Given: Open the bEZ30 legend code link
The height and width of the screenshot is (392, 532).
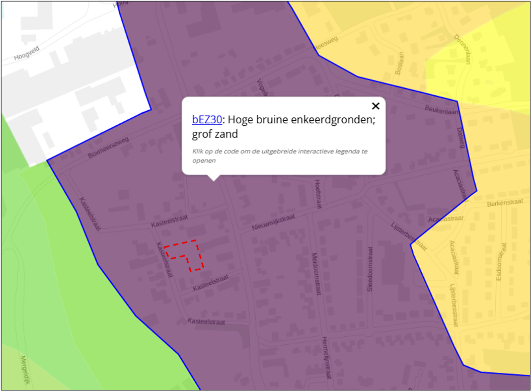Looking at the screenshot, I should pos(207,120).
